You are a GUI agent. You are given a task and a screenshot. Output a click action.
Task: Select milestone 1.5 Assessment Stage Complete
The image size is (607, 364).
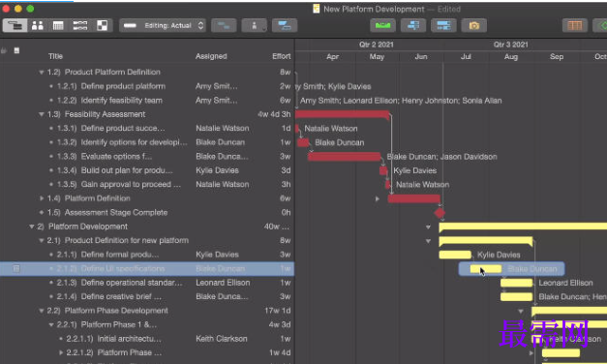coord(116,213)
